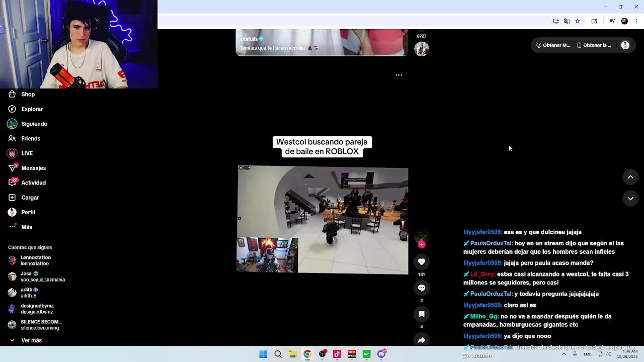Open the green taskbar app icon
This screenshot has height=362, width=644.
[367, 354]
